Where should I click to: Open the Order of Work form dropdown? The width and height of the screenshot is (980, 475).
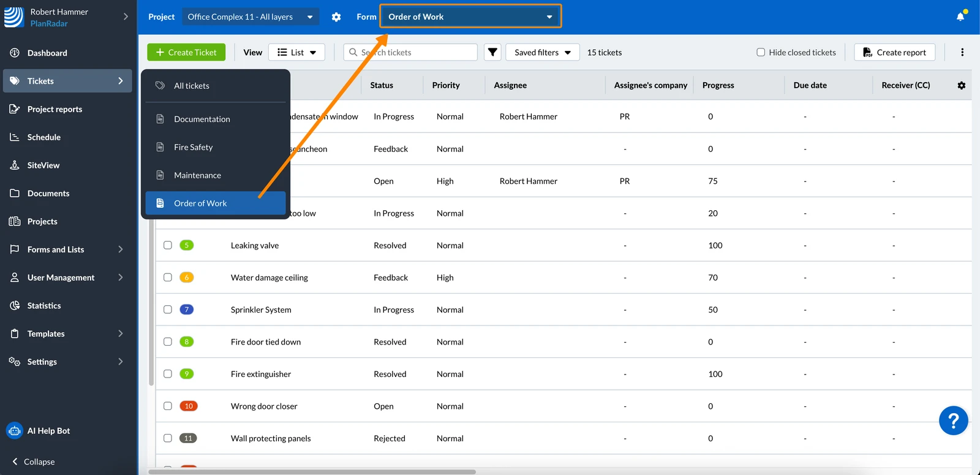470,17
